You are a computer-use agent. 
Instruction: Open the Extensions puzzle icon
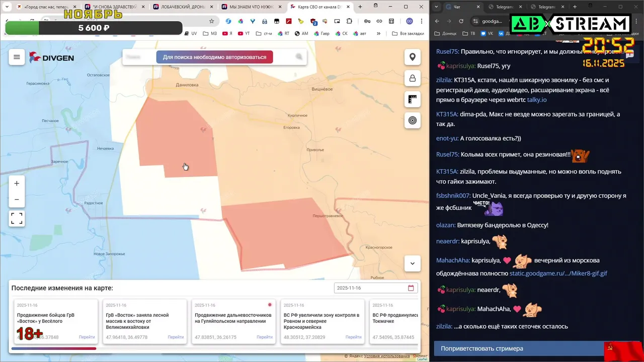tap(350, 21)
